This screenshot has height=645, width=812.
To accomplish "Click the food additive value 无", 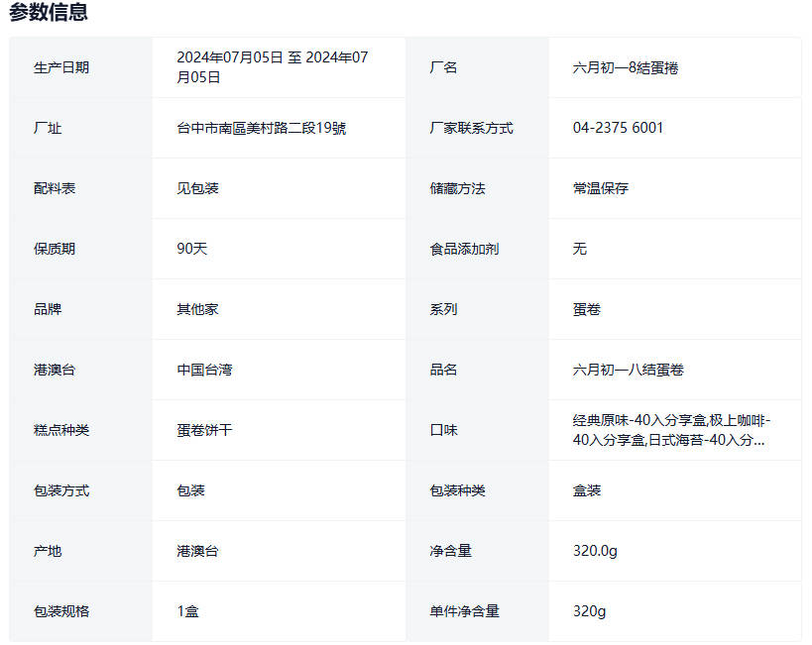I will [580, 249].
